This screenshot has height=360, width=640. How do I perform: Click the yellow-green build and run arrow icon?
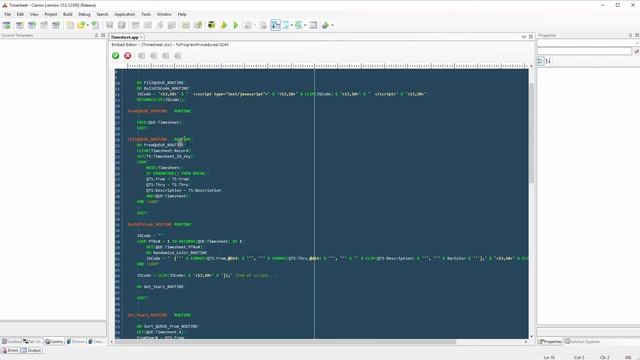tap(224, 25)
